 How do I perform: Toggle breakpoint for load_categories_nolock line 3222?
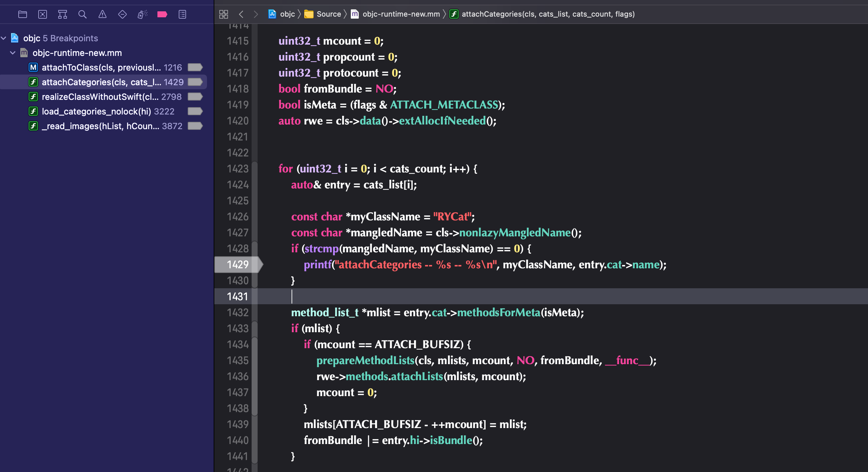click(195, 111)
